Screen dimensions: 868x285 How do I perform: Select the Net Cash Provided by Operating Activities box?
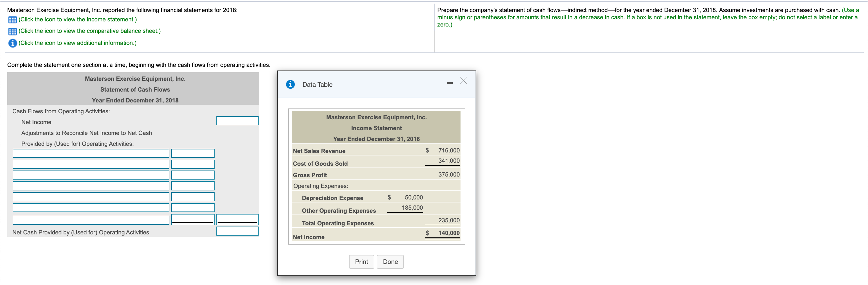(x=237, y=231)
